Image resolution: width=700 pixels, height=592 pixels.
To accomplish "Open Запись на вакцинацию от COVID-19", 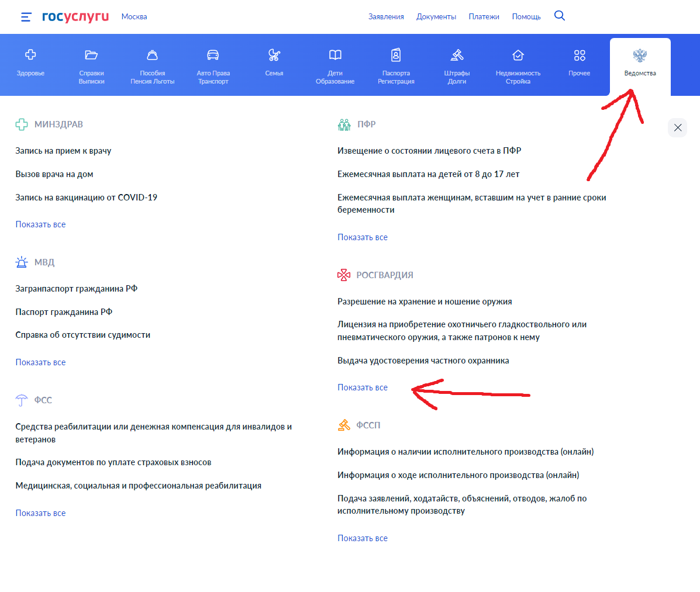I will 86,197.
